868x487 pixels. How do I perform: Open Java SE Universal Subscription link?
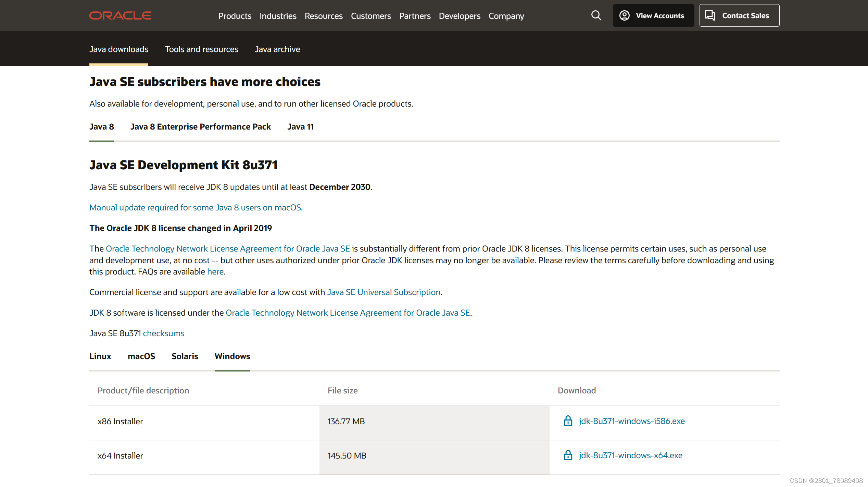coord(383,292)
